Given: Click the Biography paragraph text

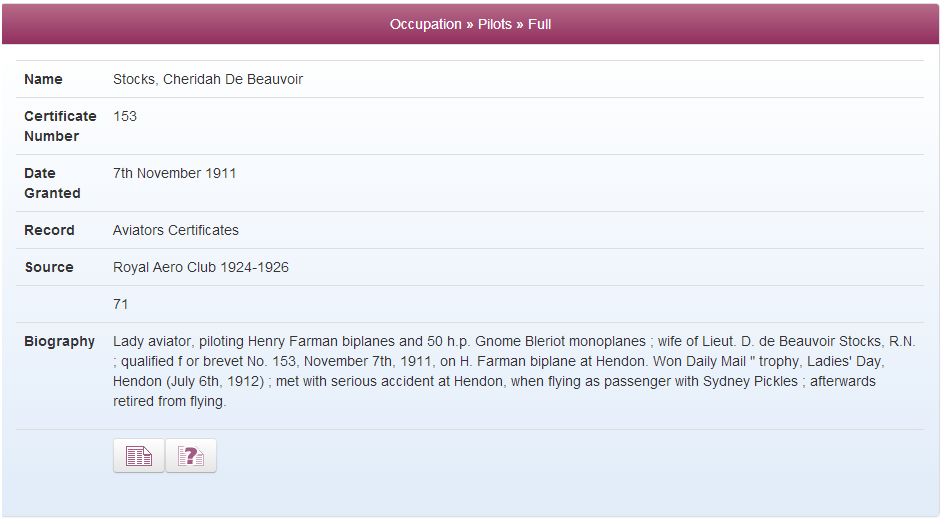Looking at the screenshot, I should coord(514,371).
